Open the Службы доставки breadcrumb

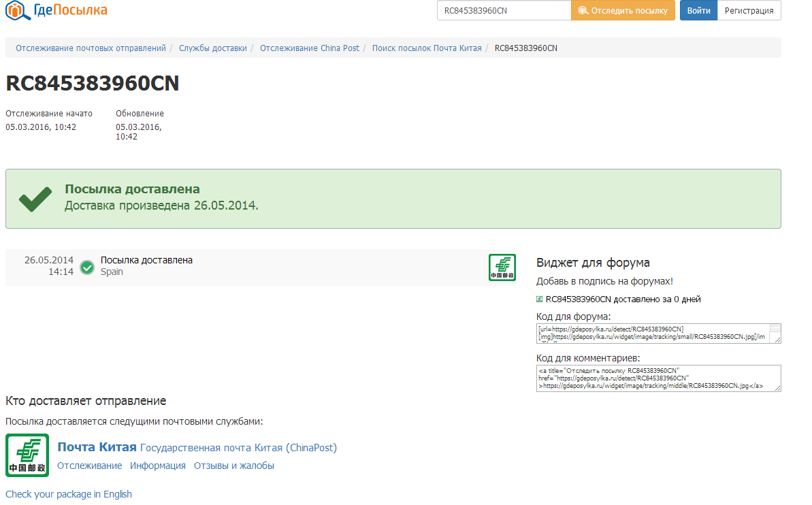tap(213, 48)
